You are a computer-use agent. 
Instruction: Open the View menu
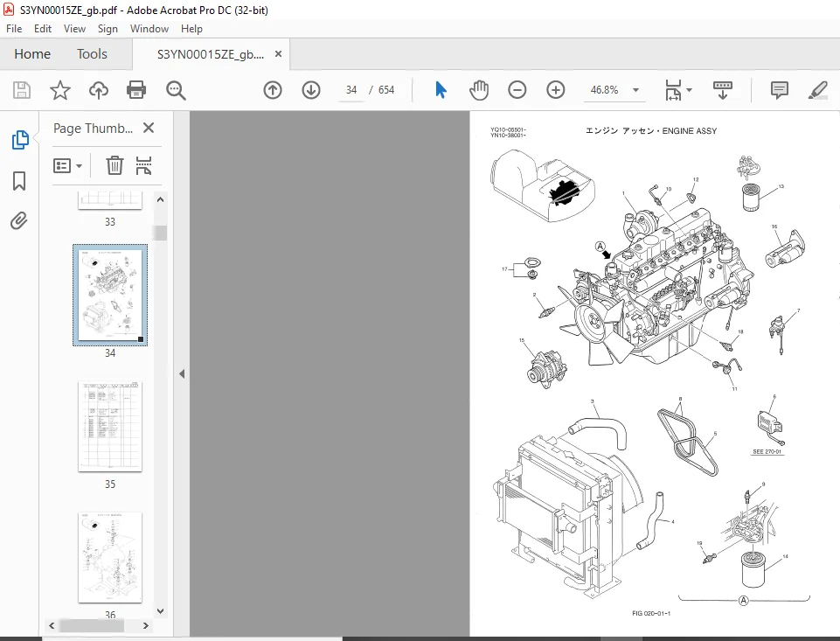coord(74,29)
